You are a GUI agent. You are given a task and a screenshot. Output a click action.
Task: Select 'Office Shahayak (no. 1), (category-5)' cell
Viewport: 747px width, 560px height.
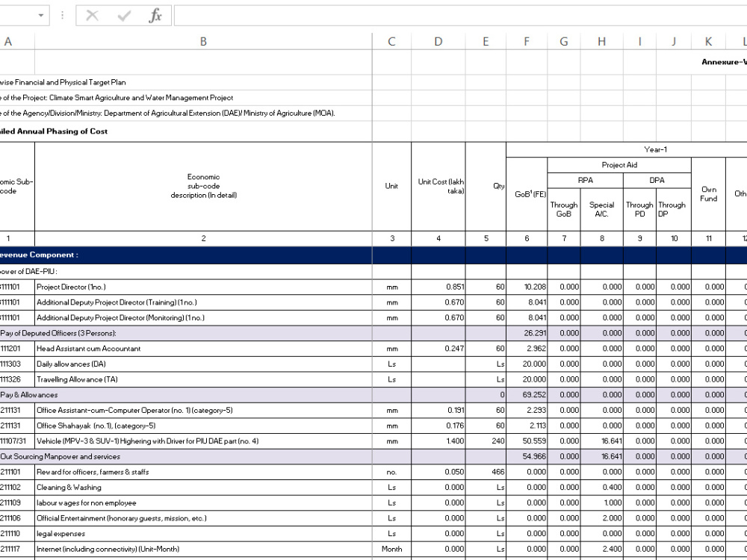203,426
